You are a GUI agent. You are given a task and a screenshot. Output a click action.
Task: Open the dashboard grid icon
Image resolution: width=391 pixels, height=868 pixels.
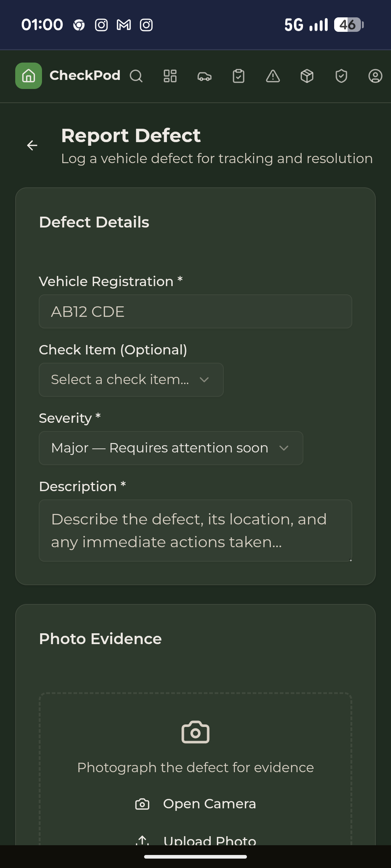[x=170, y=76]
